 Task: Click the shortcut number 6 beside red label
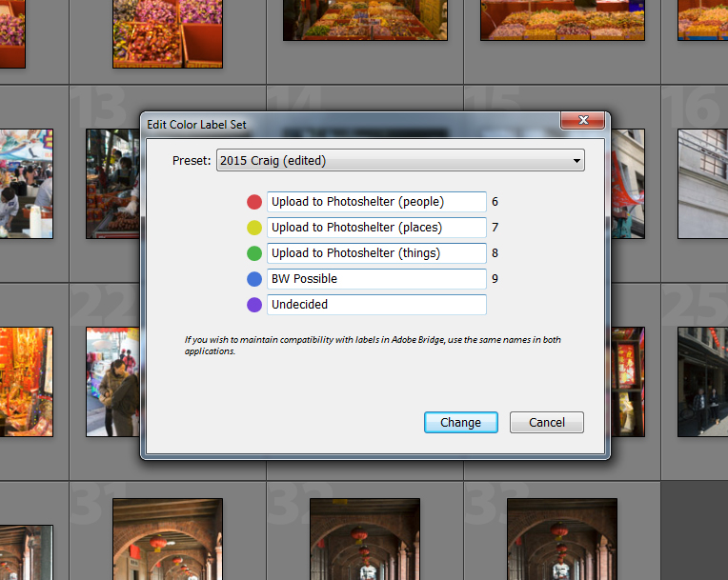click(495, 202)
